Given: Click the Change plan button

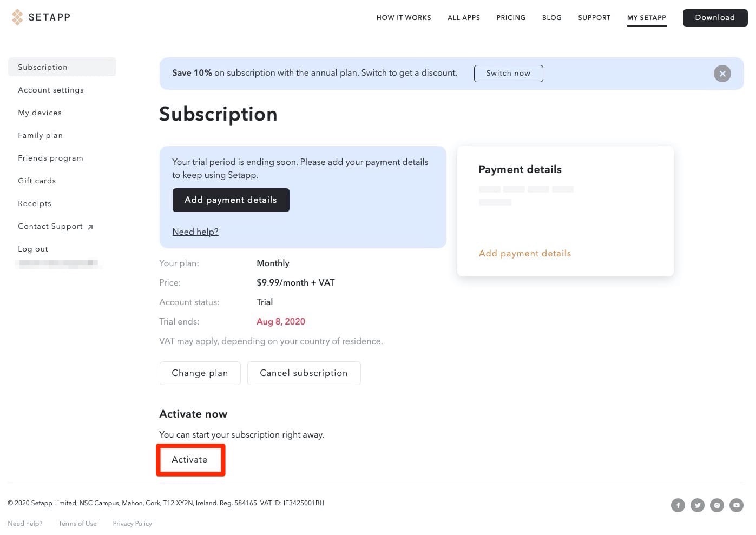Looking at the screenshot, I should click(x=200, y=373).
